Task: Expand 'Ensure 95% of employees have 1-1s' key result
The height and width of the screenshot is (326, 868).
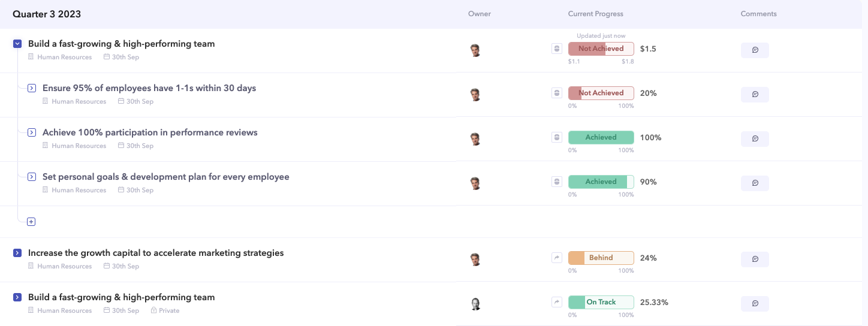Action: [32, 88]
